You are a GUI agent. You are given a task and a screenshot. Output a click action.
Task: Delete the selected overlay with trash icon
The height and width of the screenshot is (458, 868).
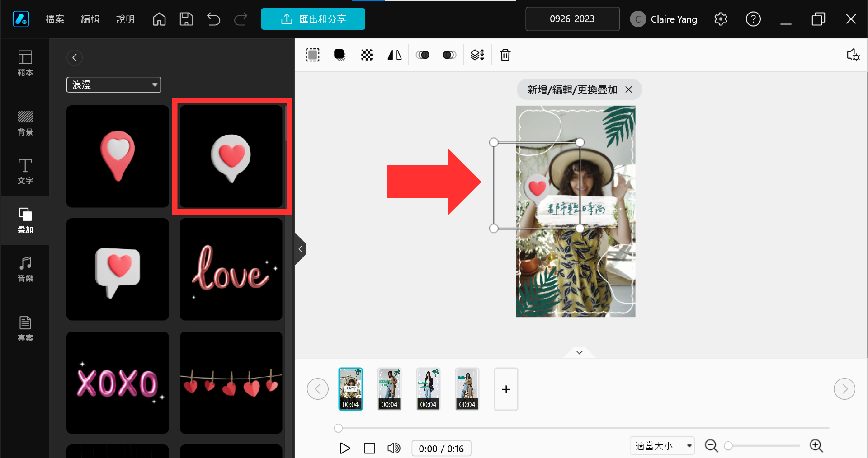coord(505,55)
